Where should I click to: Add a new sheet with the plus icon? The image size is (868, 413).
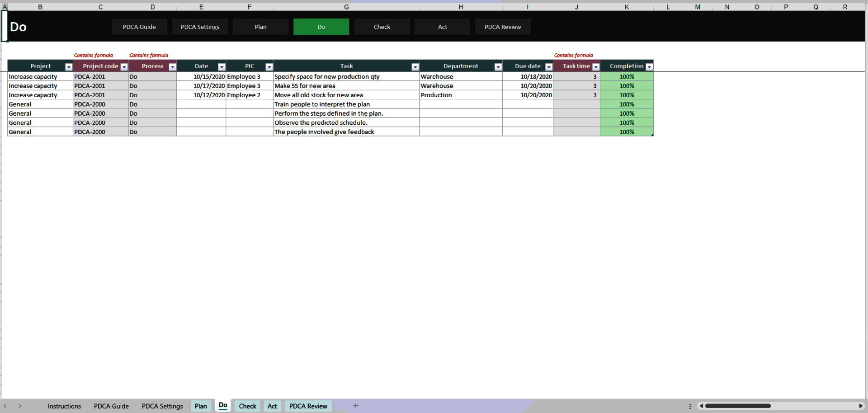tap(356, 406)
